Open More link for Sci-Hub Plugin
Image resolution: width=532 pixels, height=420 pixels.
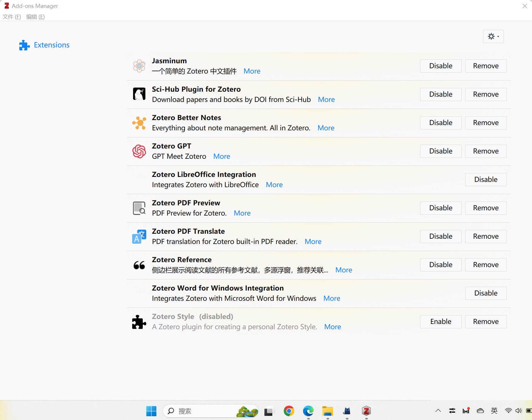pyautogui.click(x=326, y=100)
